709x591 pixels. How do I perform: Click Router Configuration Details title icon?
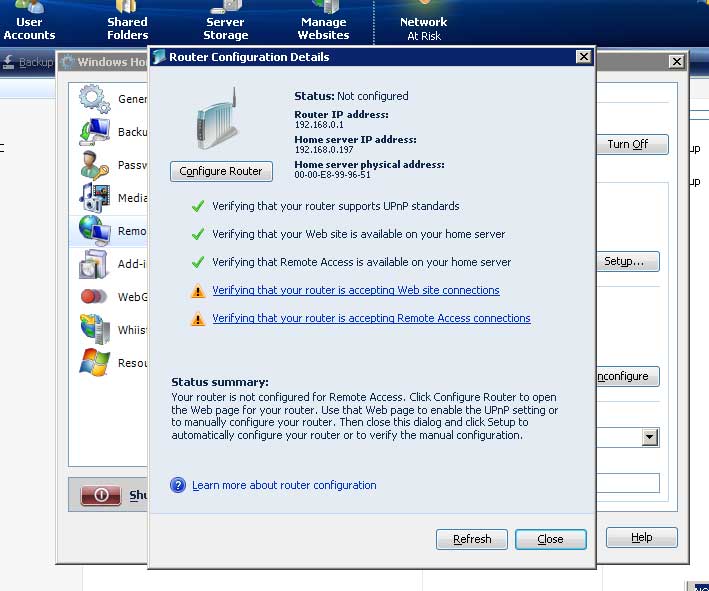coord(159,57)
